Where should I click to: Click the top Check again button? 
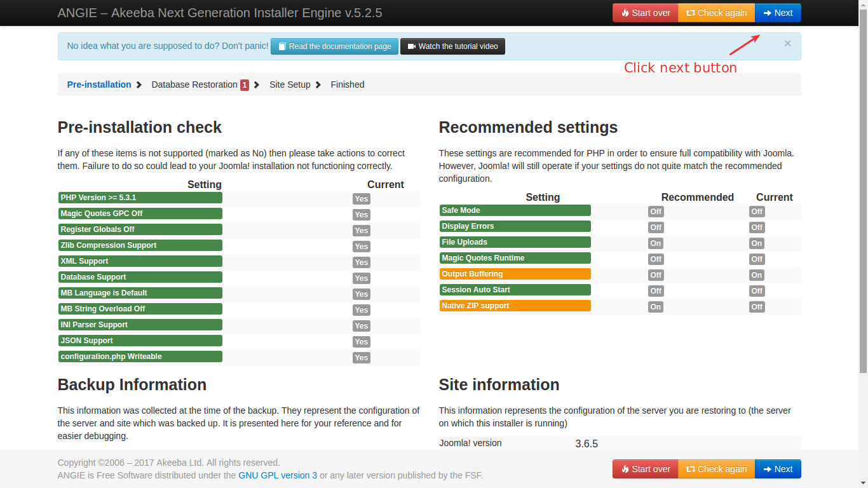(716, 13)
